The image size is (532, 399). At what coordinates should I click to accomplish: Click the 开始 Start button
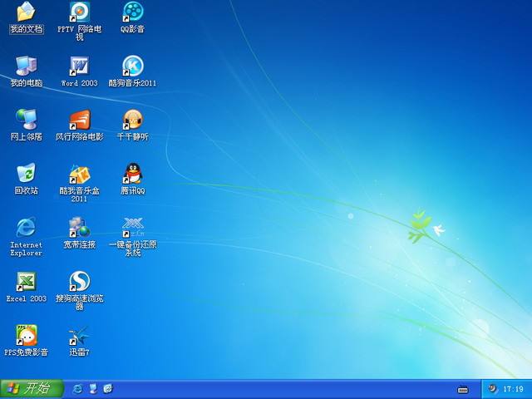tap(32, 388)
